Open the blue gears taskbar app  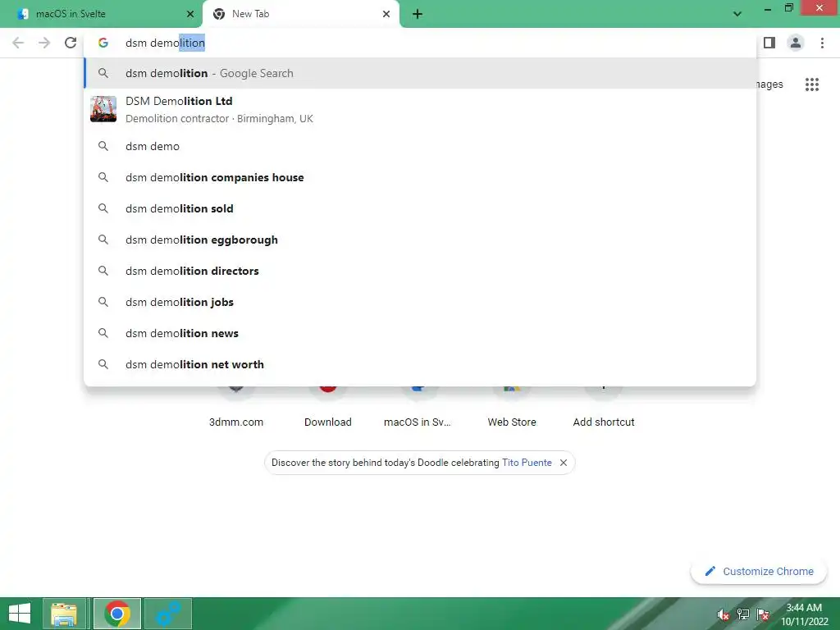tap(168, 614)
